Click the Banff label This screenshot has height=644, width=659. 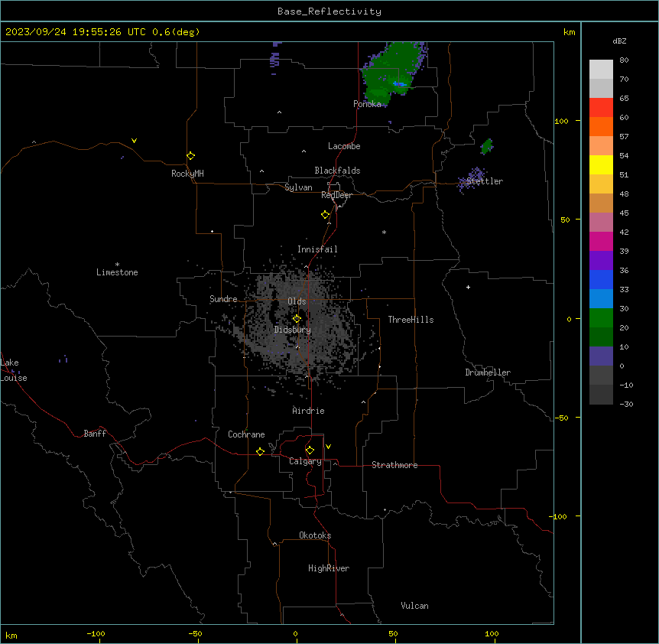(x=95, y=434)
